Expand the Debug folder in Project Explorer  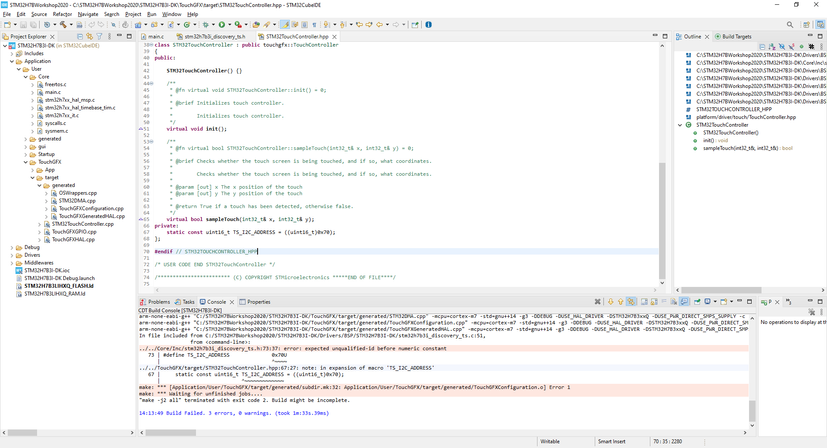(12, 247)
